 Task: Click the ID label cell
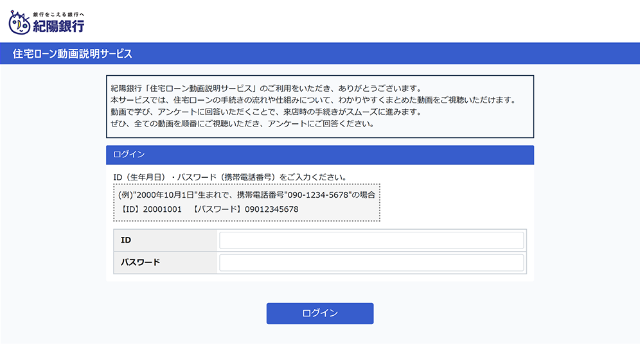pyautogui.click(x=165, y=240)
